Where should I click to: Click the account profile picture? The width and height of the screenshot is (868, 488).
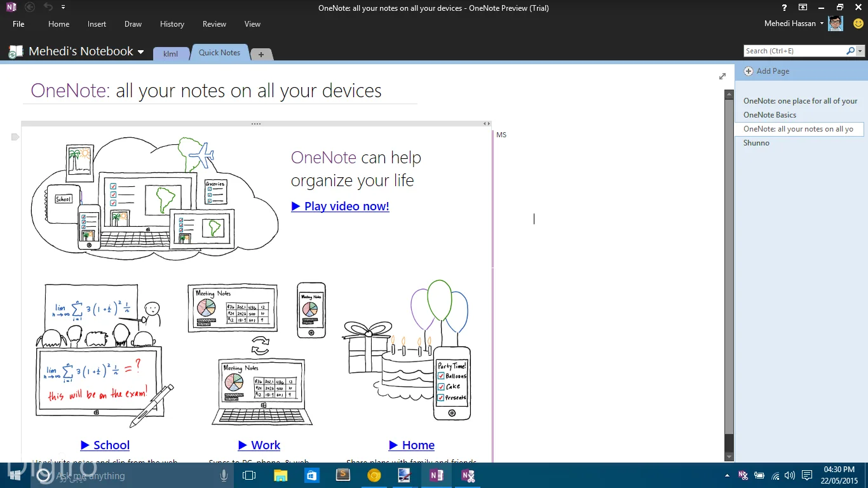coord(836,24)
